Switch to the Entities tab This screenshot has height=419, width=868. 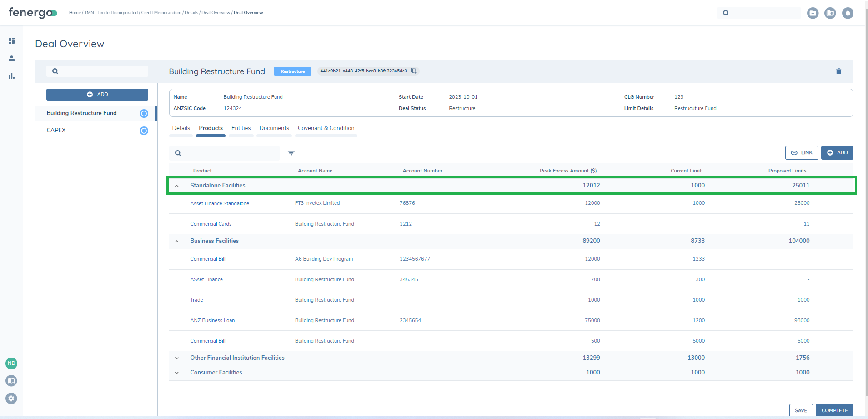click(x=241, y=128)
